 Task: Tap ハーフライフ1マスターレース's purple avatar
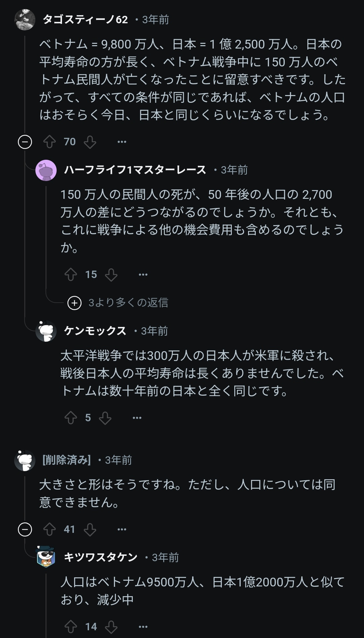[x=46, y=170]
